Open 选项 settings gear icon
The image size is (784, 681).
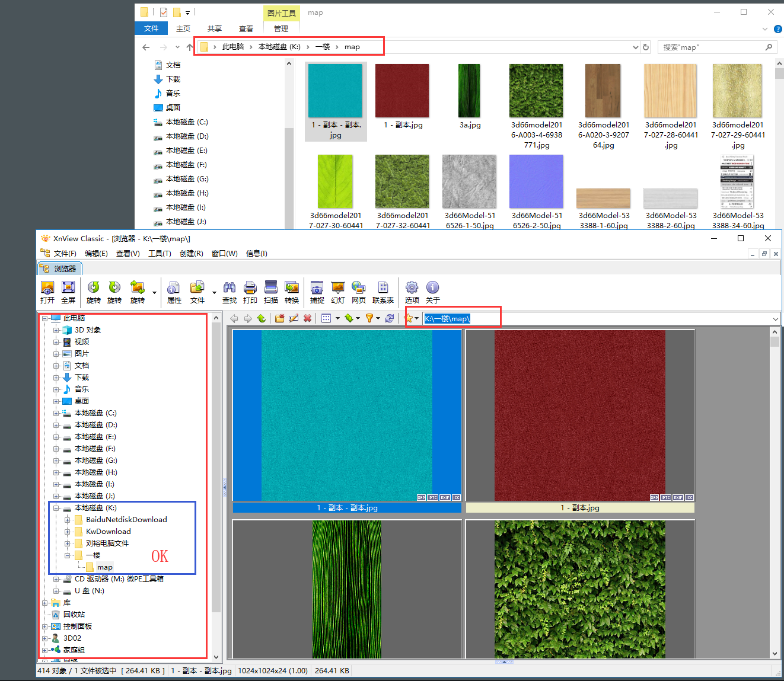(412, 288)
